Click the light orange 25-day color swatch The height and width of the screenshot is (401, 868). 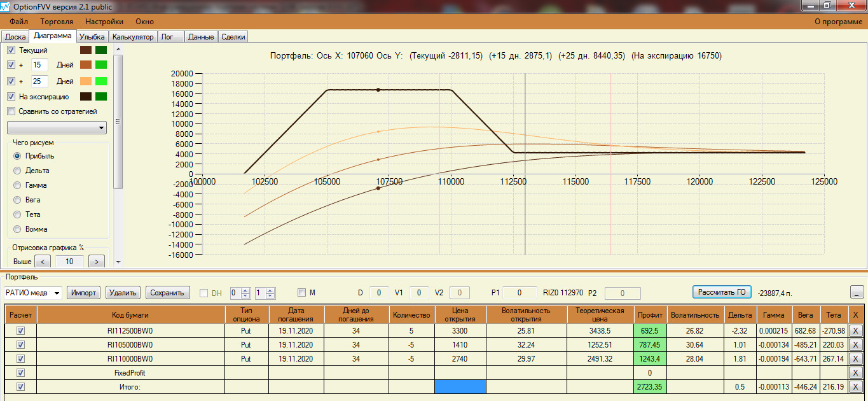[86, 81]
